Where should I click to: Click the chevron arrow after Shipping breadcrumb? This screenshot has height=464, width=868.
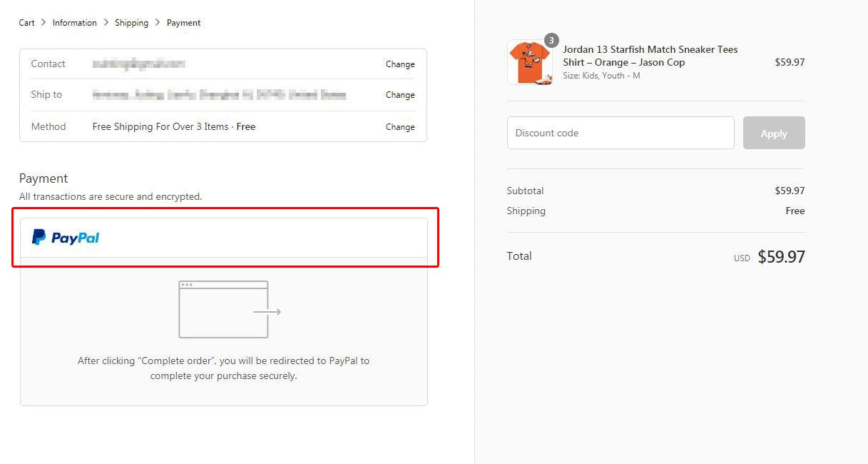pos(158,23)
